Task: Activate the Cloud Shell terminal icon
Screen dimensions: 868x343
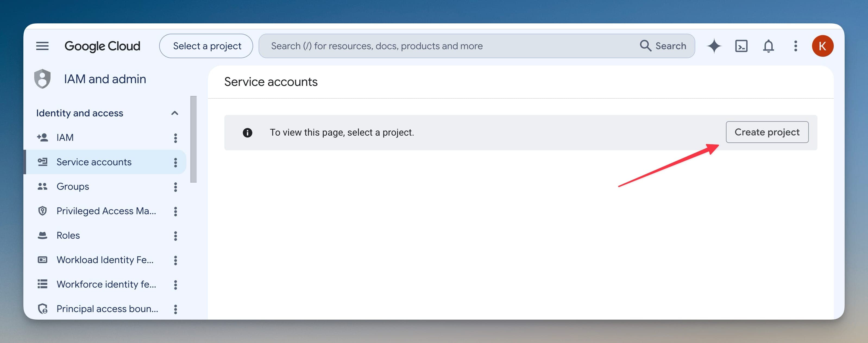Action: (741, 46)
